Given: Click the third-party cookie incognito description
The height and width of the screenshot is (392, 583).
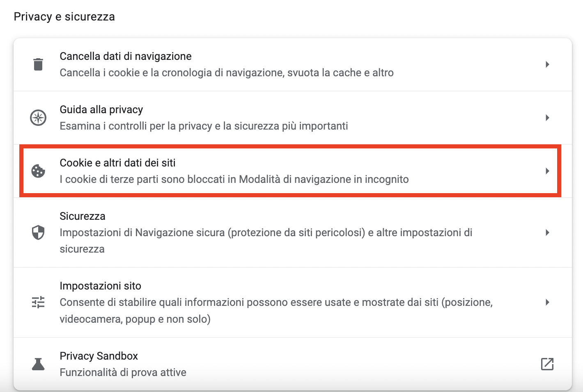Looking at the screenshot, I should coord(234,180).
